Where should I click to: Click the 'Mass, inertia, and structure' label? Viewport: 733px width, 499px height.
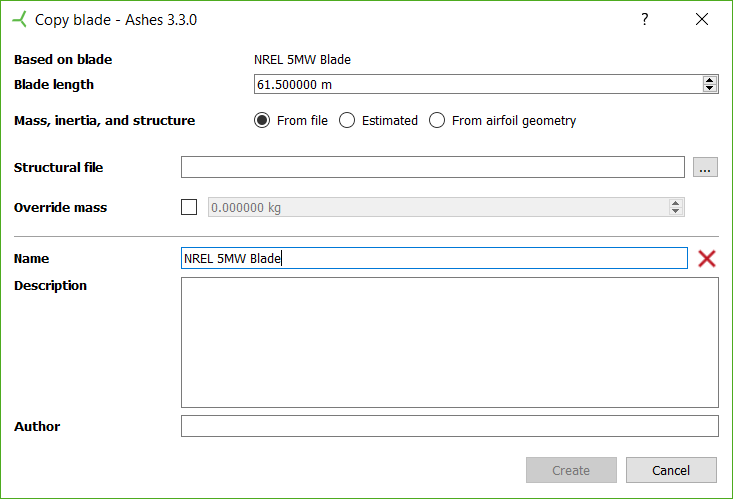click(105, 121)
